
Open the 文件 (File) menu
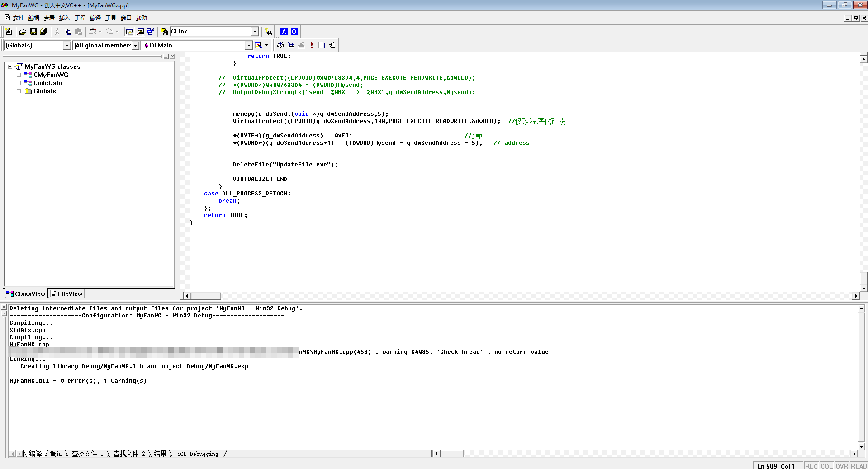pos(19,18)
